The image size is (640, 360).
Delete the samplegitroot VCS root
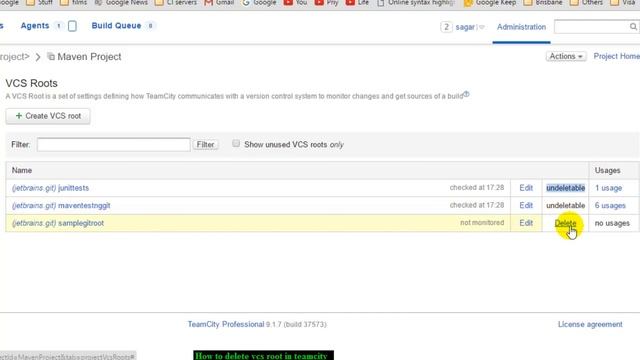click(565, 223)
